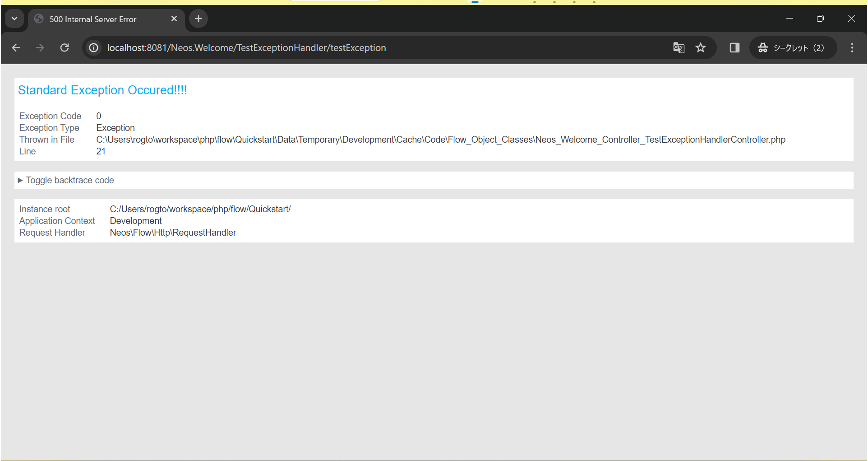The height and width of the screenshot is (461, 868).
Task: Go back to the previous page
Action: click(x=16, y=48)
